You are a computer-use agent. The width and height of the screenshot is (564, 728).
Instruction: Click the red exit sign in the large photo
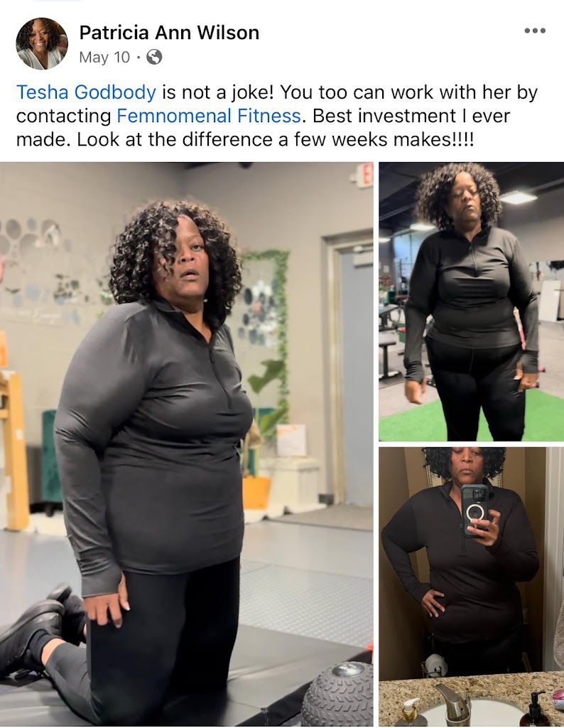(x=366, y=175)
